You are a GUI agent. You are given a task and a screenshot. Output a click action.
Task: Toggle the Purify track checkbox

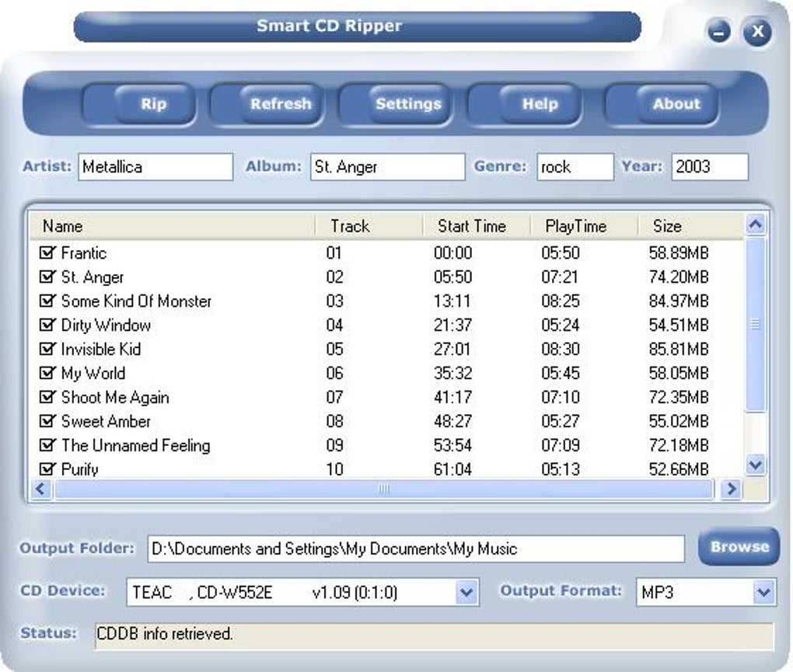click(47, 469)
